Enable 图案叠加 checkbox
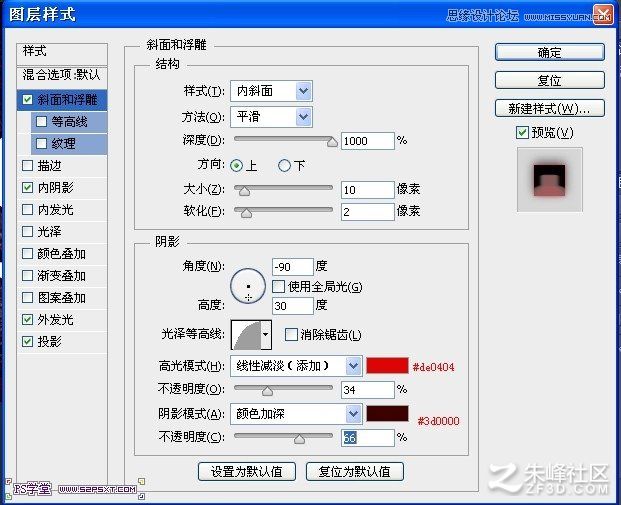Screen dimensions: 621x505 (27, 297)
